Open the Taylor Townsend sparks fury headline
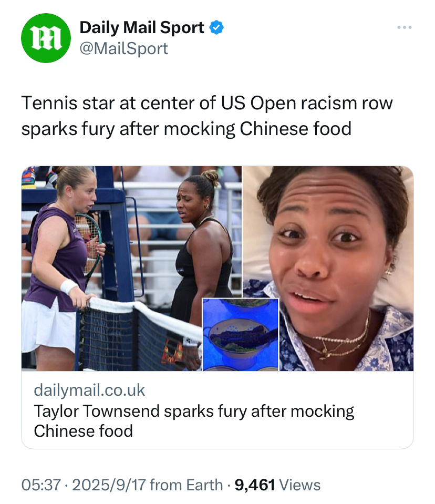This screenshot has width=435, height=504. tap(194, 421)
